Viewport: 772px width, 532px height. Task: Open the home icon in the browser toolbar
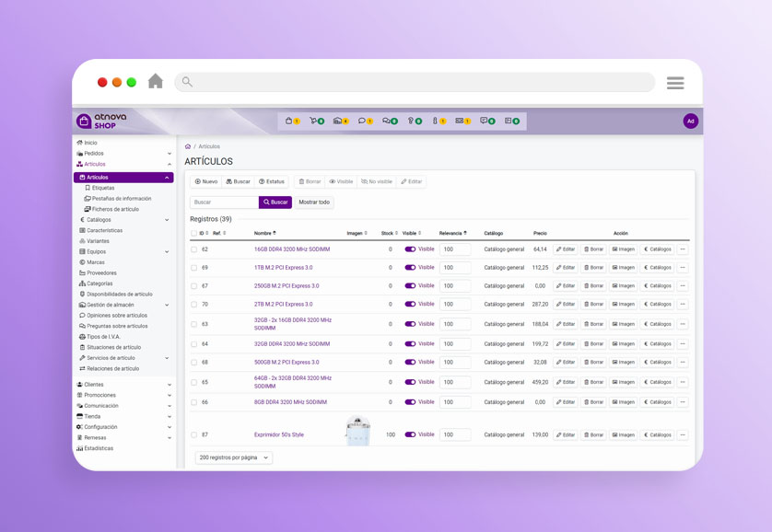click(x=156, y=81)
